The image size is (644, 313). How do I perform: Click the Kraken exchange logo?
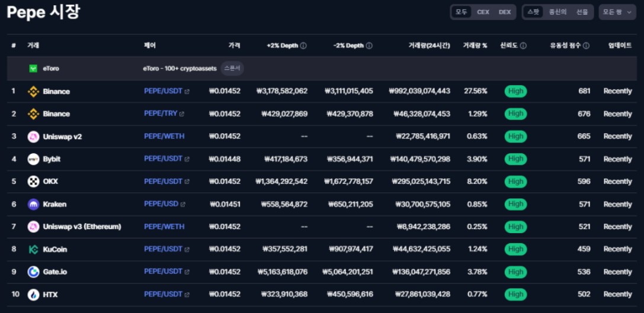33,204
